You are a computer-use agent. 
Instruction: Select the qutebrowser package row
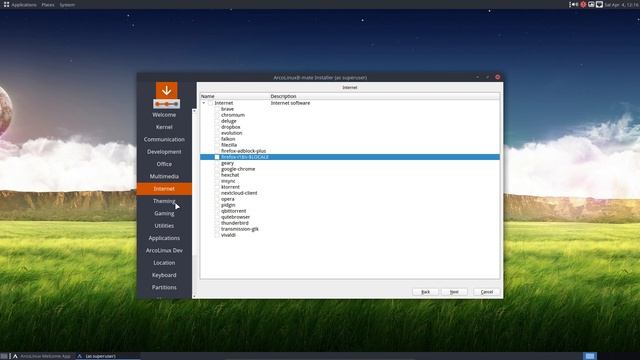point(350,217)
